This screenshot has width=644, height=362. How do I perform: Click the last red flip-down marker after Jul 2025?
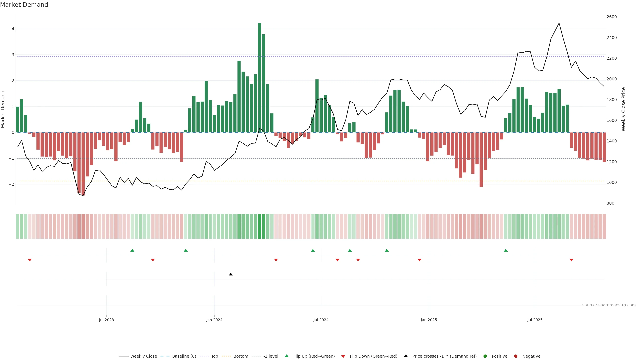coord(571,260)
